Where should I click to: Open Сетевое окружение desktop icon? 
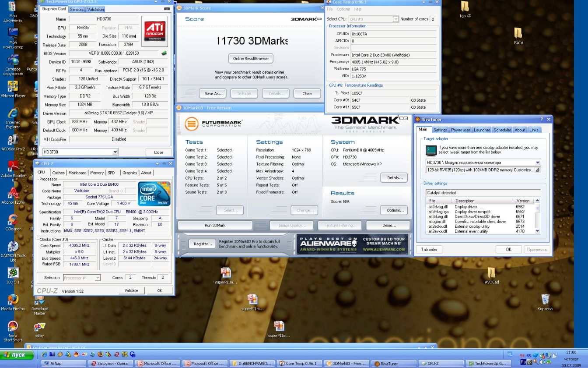pyautogui.click(x=13, y=65)
